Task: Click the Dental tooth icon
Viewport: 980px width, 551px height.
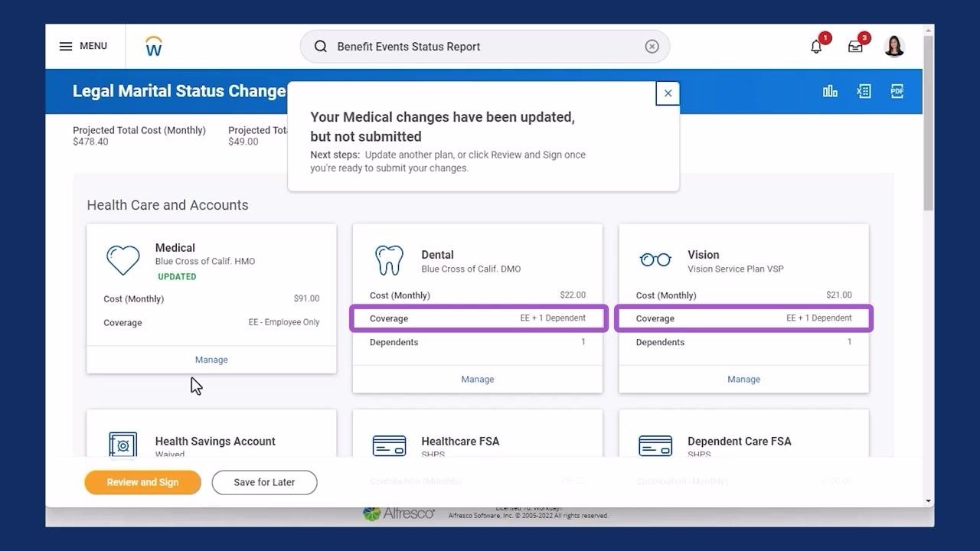Action: 389,260
